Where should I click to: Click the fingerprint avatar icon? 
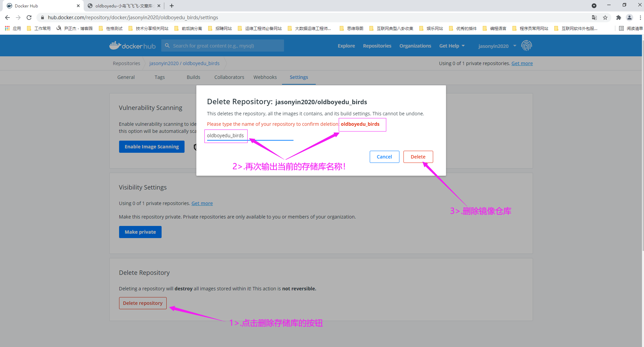526,46
